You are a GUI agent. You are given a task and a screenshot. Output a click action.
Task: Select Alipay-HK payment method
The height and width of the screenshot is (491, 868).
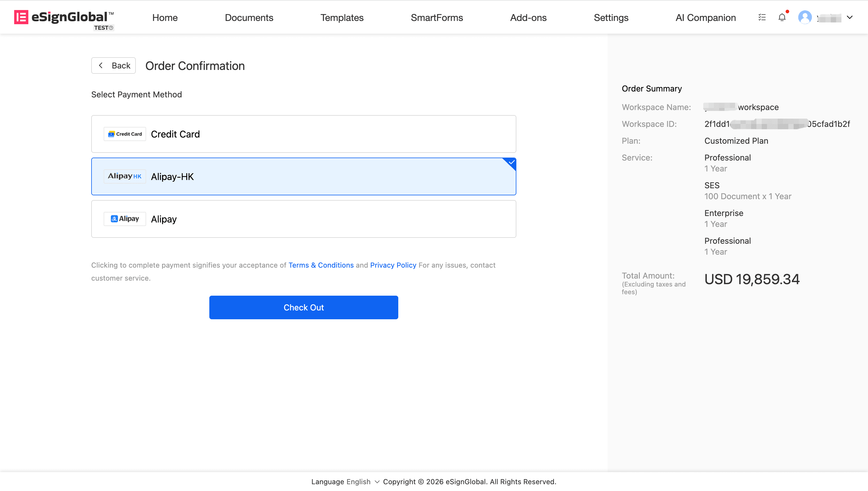coord(304,176)
